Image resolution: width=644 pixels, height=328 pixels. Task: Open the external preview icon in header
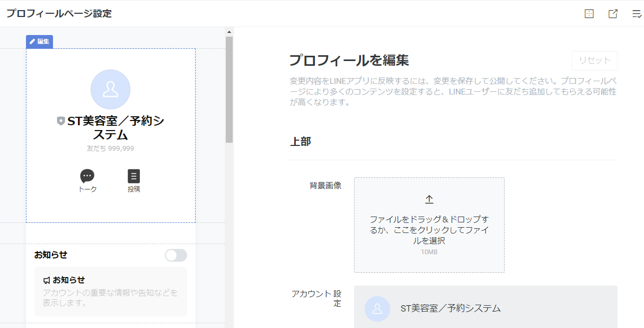point(613,14)
